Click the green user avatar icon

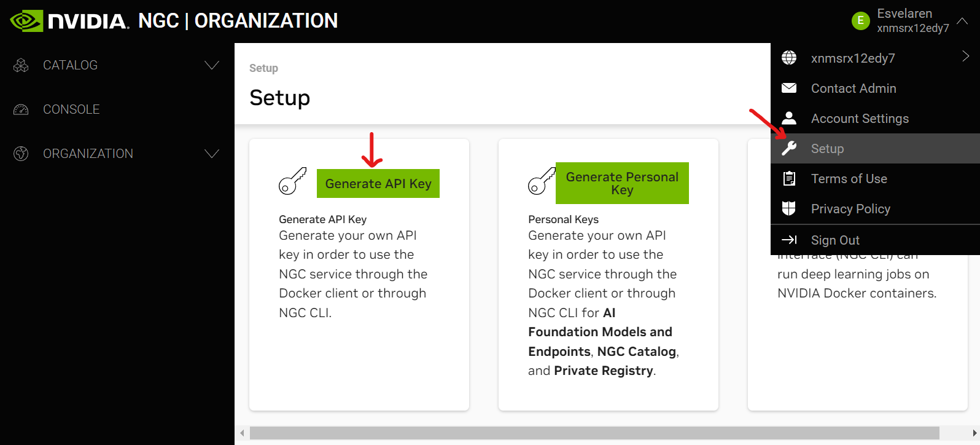coord(860,21)
